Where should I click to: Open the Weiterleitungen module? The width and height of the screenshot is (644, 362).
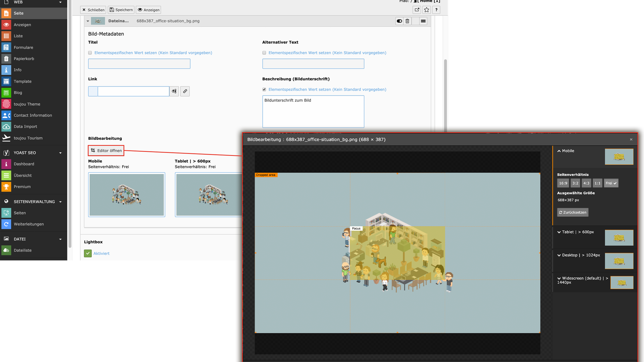point(29,224)
